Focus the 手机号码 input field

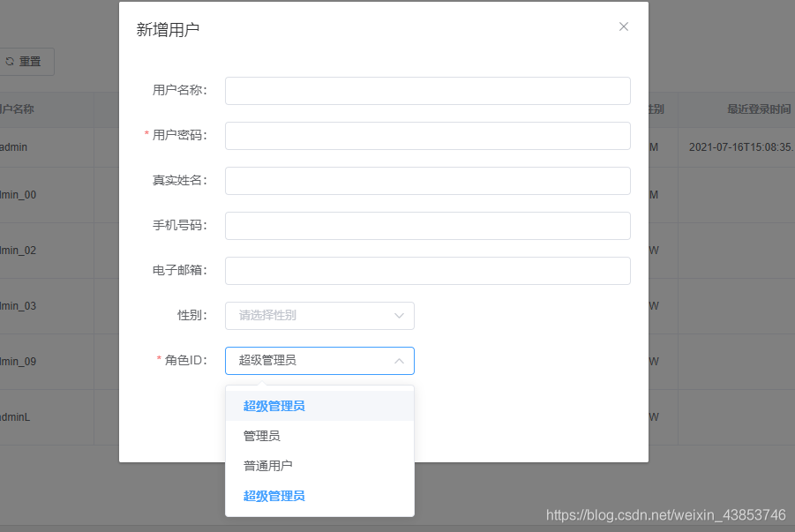pyautogui.click(x=427, y=225)
